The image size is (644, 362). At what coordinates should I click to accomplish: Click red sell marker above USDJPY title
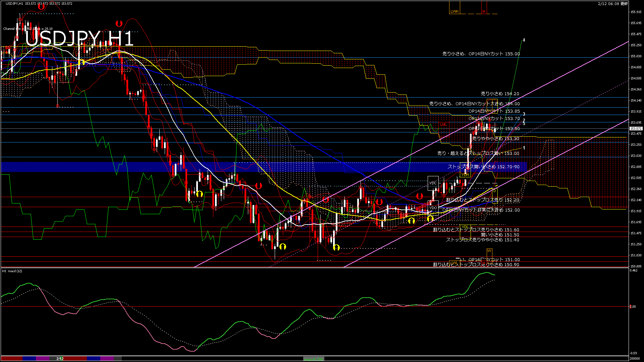[119, 23]
